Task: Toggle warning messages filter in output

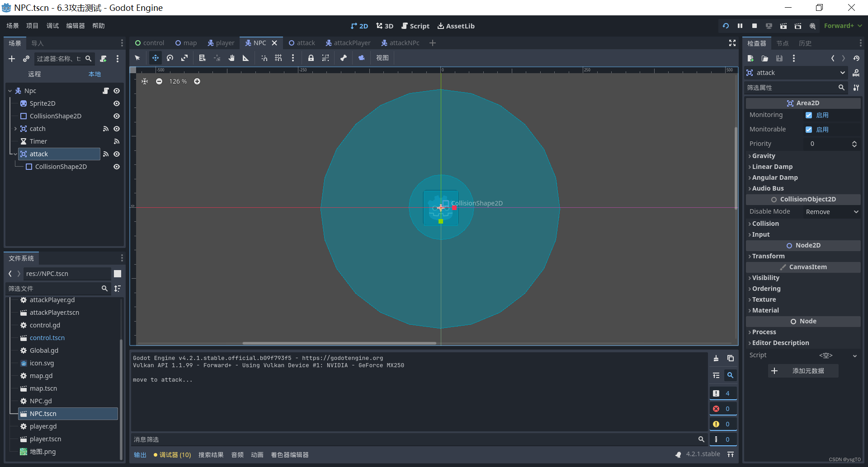Action: coord(722,424)
